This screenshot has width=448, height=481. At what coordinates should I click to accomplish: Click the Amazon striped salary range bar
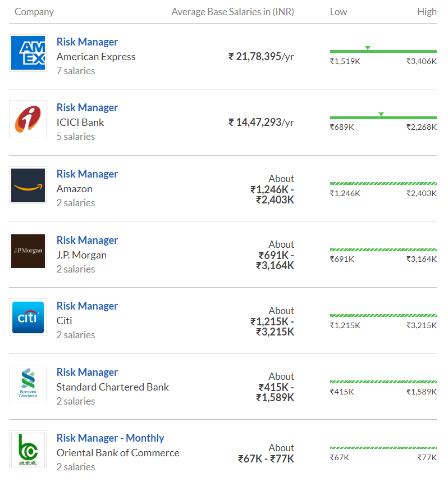coord(383,183)
